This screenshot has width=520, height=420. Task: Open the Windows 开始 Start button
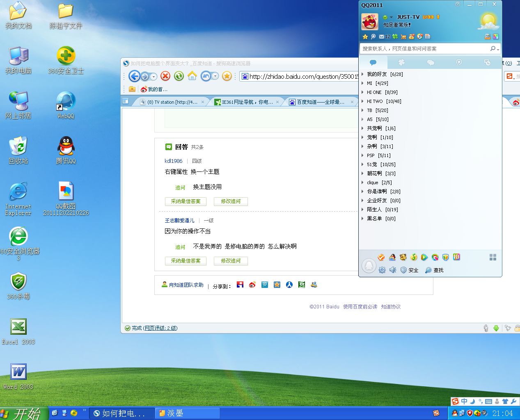click(x=23, y=413)
